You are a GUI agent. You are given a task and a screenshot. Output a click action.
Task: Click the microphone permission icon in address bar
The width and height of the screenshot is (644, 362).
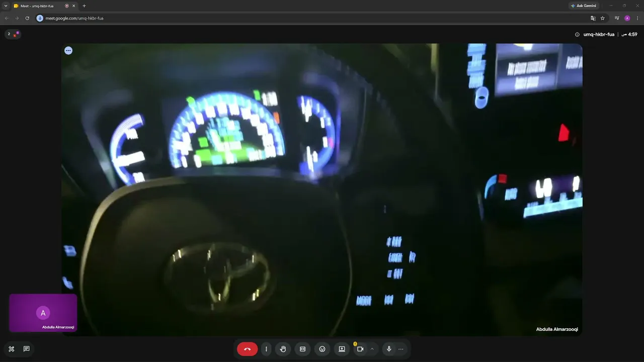coord(40,18)
